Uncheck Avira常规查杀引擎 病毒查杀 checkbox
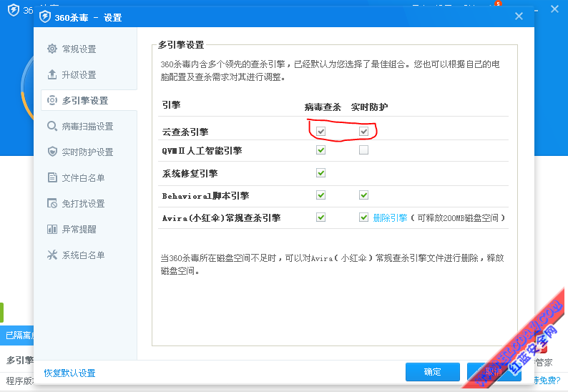This screenshot has height=392, width=568. [x=320, y=217]
